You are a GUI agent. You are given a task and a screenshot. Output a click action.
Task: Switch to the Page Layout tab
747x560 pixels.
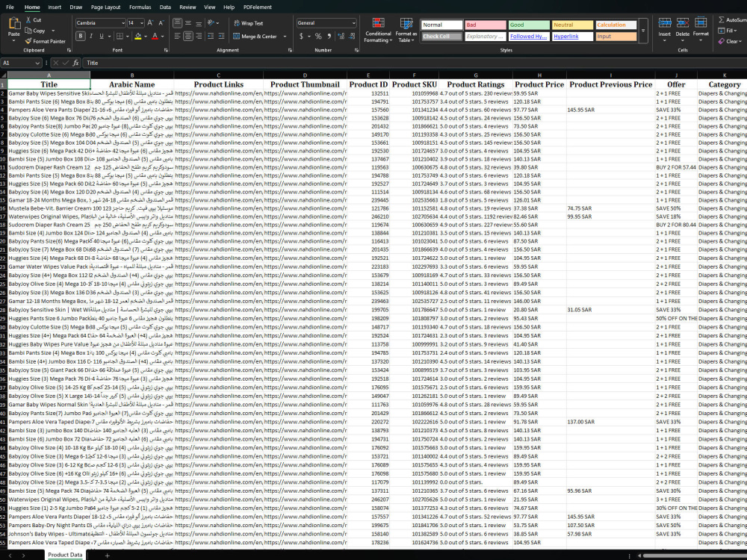coord(106,7)
